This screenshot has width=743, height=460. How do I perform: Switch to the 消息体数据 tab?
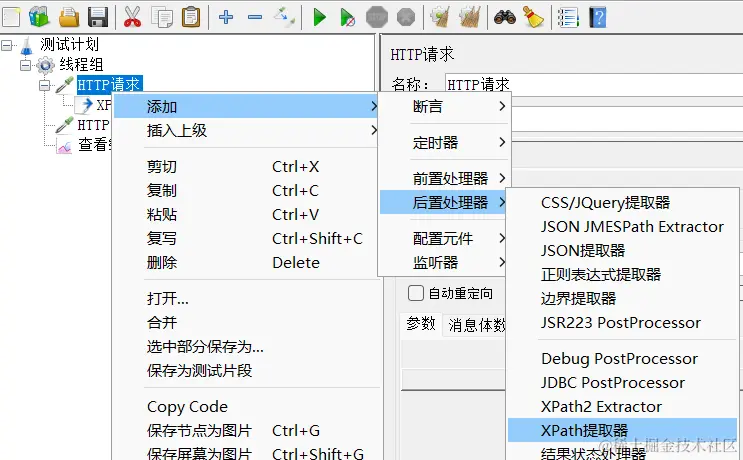click(x=475, y=325)
